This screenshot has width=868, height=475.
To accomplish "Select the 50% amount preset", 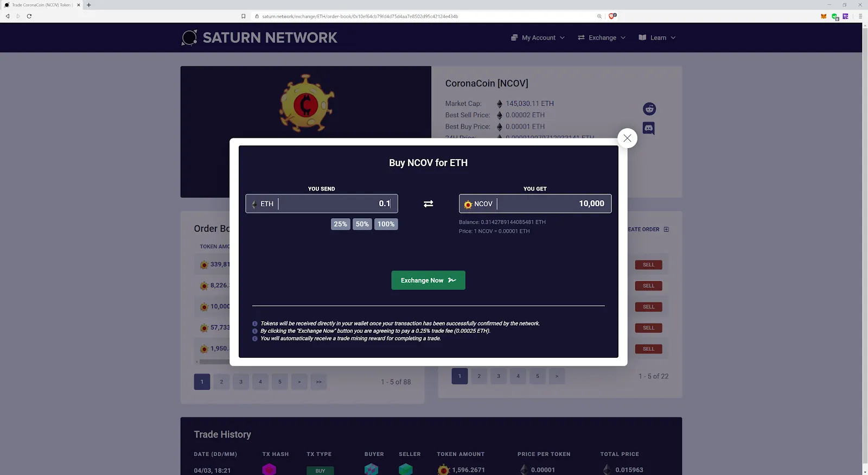I will (362, 224).
